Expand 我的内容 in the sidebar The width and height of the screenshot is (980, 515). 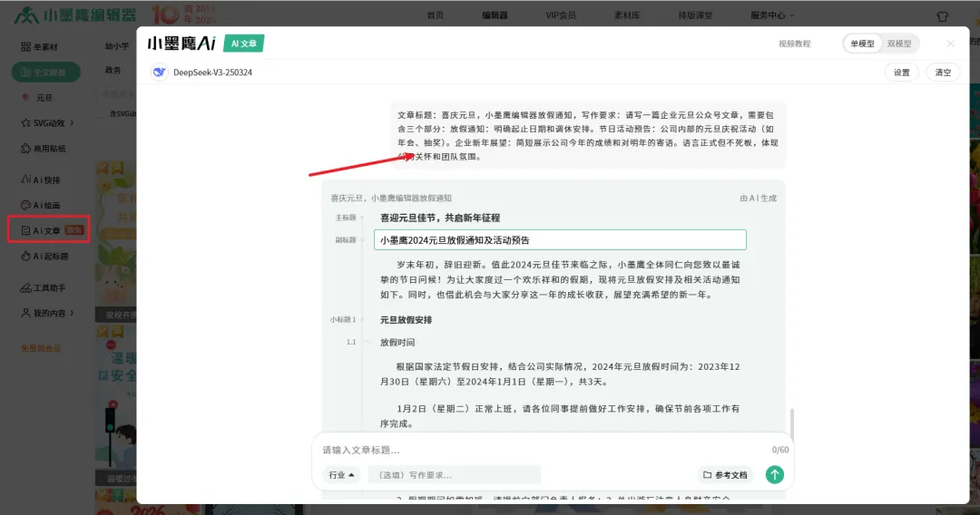coord(47,313)
